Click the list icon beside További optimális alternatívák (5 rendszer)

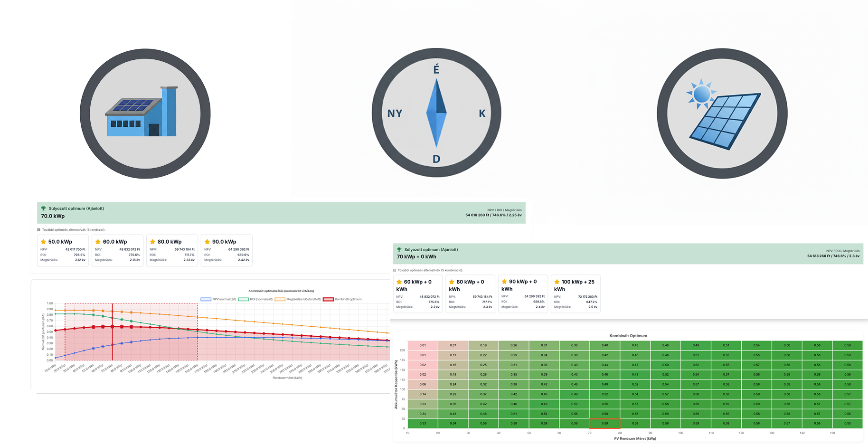[x=39, y=230]
